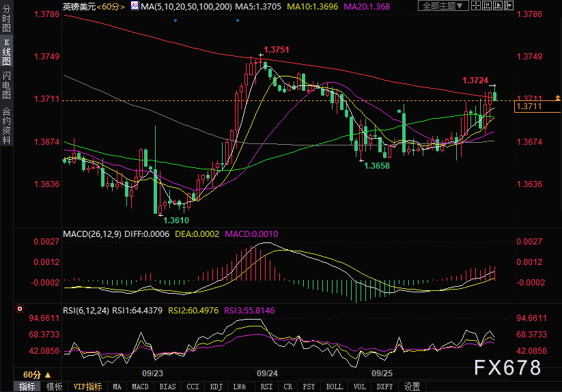Screen dimensions: 562x392
Task: Click the chart shift-left axis icon
Action: [x=487, y=5]
